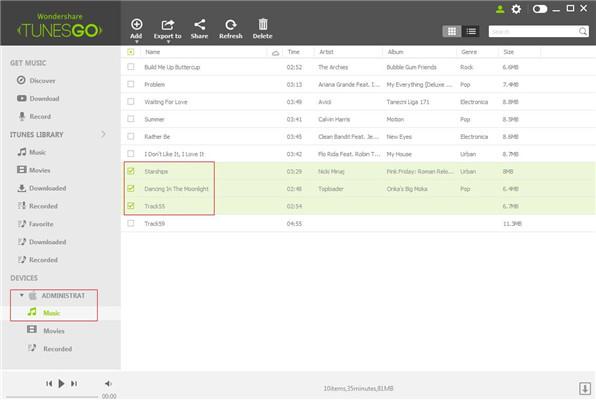The height and width of the screenshot is (400, 596).
Task: Switch to grid view
Action: (x=452, y=32)
